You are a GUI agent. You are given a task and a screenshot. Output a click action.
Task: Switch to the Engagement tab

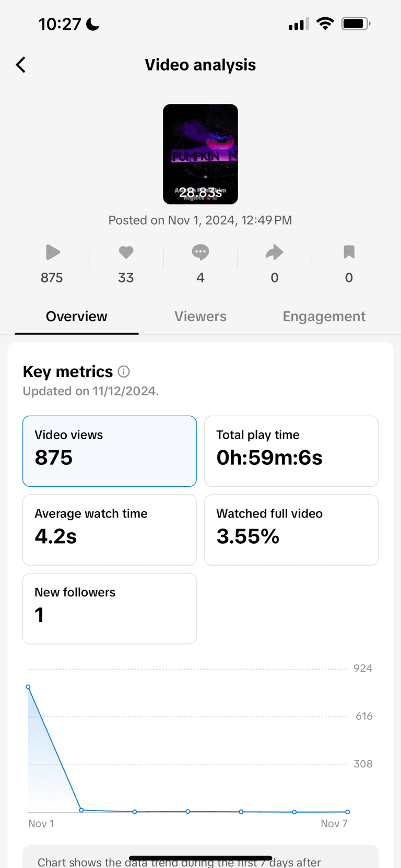click(324, 316)
